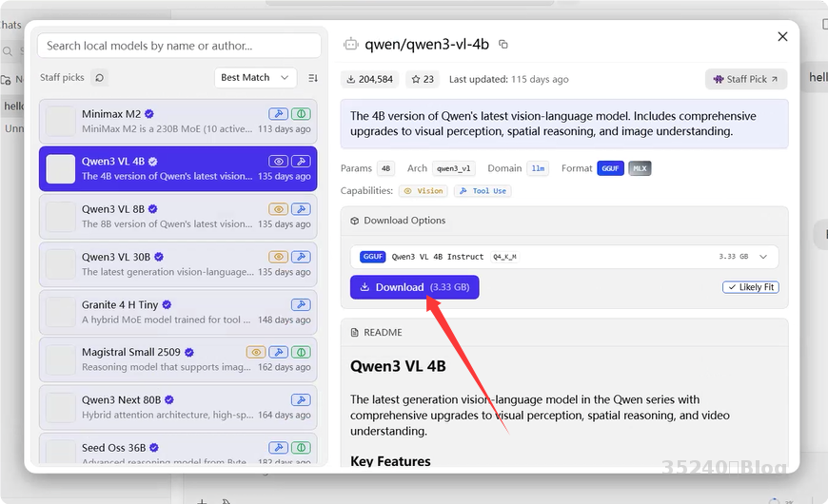This screenshot has height=504, width=828.
Task: Click the vision eye badge on Magistral Small 2509
Action: point(255,353)
